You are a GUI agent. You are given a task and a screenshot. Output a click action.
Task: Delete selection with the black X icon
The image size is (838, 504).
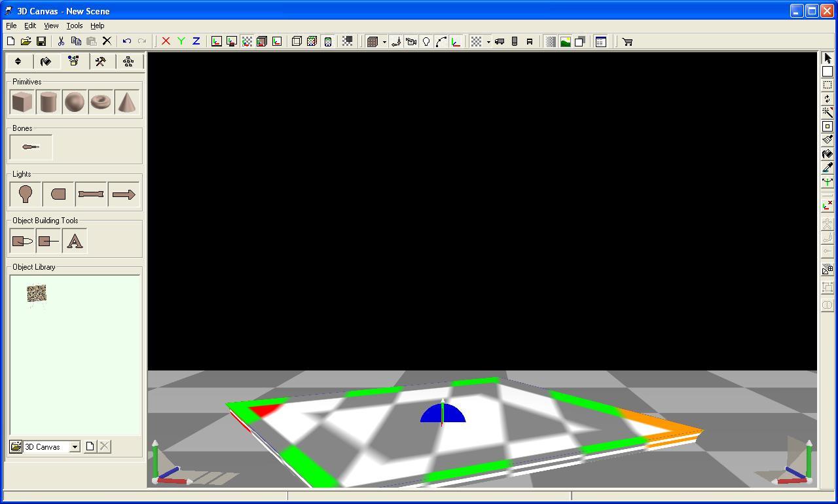click(107, 41)
